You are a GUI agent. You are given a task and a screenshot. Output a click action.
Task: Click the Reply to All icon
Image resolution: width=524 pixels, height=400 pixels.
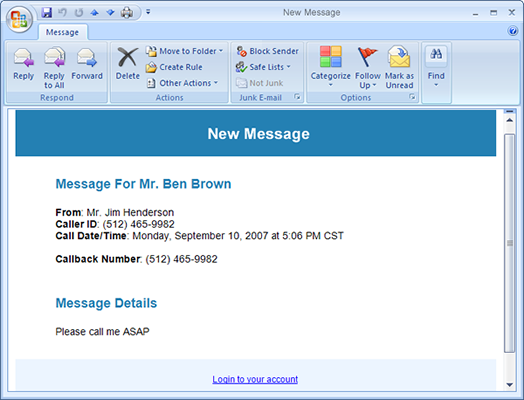click(x=54, y=57)
